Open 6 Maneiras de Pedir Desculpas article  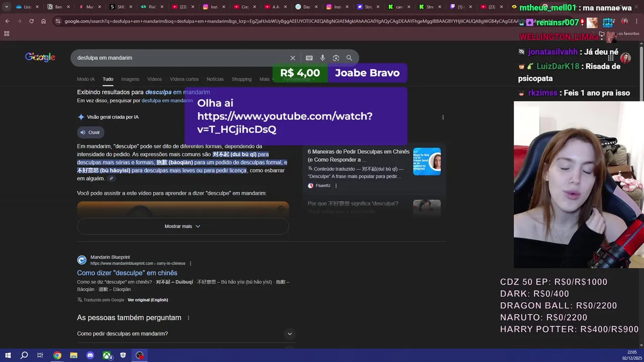pos(359,155)
